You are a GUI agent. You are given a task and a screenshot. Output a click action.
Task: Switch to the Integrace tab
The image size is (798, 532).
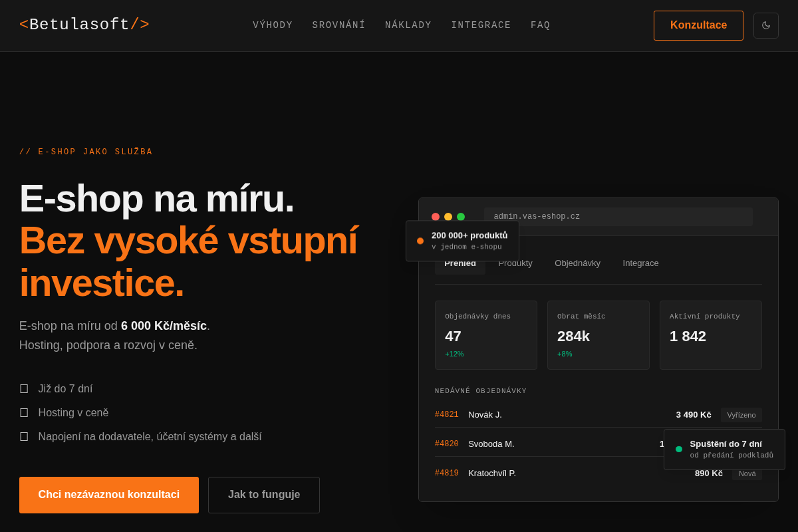click(641, 263)
